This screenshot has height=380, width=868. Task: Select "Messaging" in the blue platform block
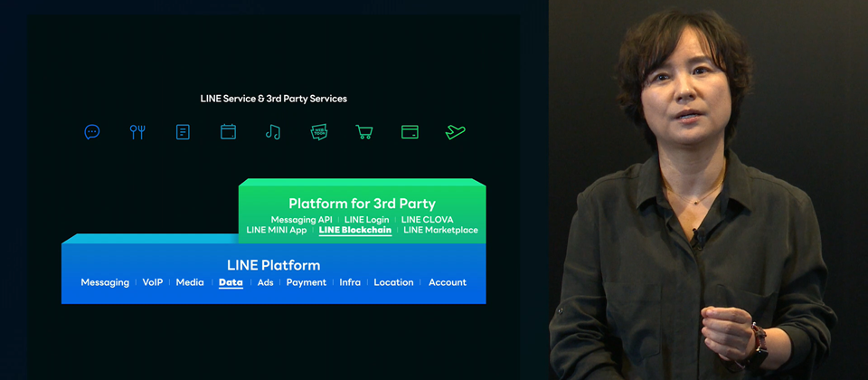click(105, 282)
